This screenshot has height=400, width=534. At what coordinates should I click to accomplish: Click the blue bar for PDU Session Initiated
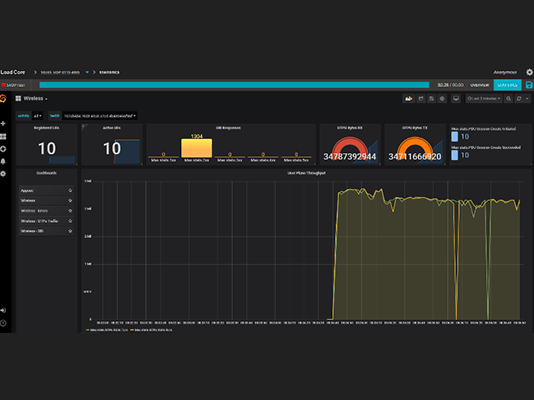[454, 137]
